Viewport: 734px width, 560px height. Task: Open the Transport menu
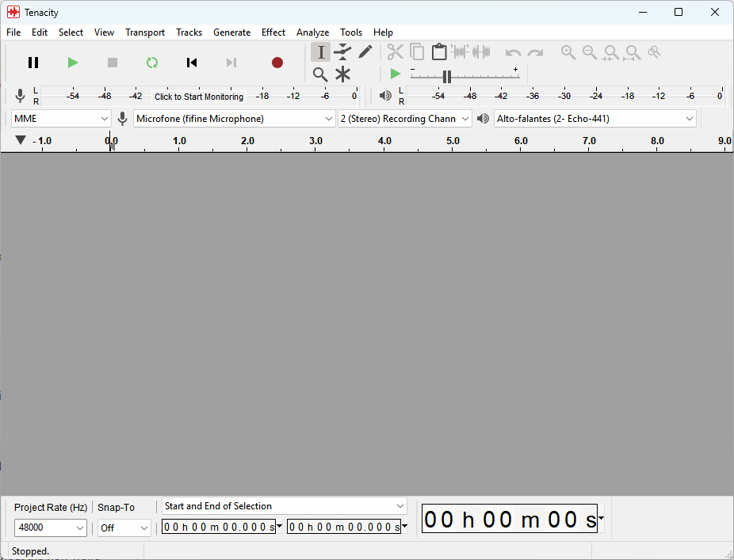pos(145,32)
